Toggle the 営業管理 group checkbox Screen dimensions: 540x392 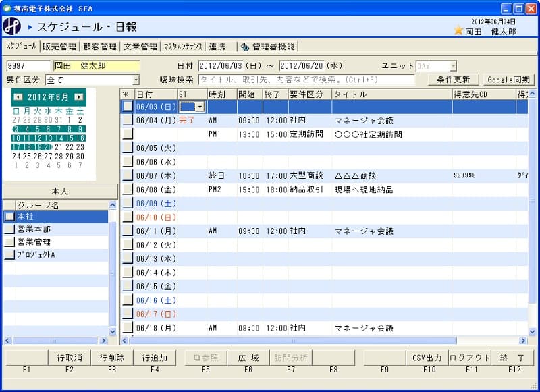[x=9, y=242]
